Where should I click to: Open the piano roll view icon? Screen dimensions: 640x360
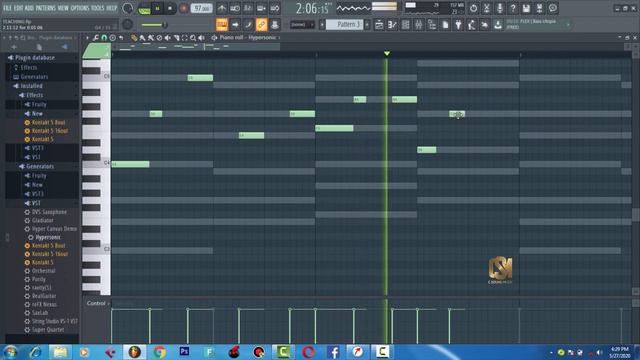[x=392, y=25]
